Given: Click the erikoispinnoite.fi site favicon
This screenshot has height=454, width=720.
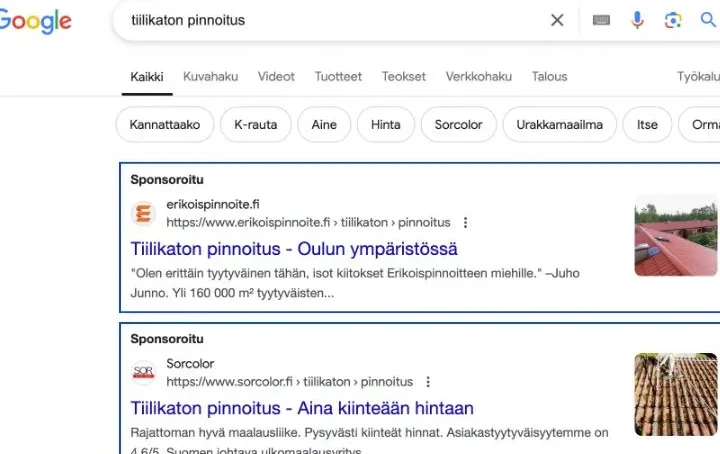Looking at the screenshot, I should click(143, 213).
